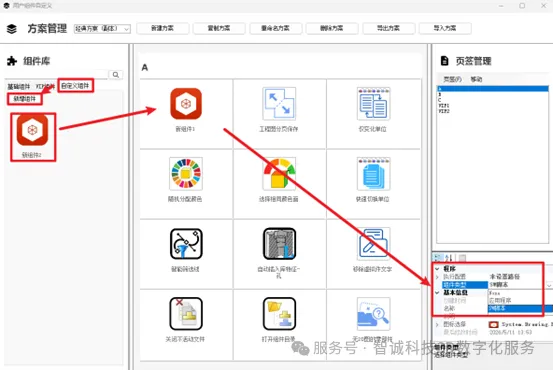Click the two-document unit conversion icon in top row
553x370 pixels.
click(373, 104)
